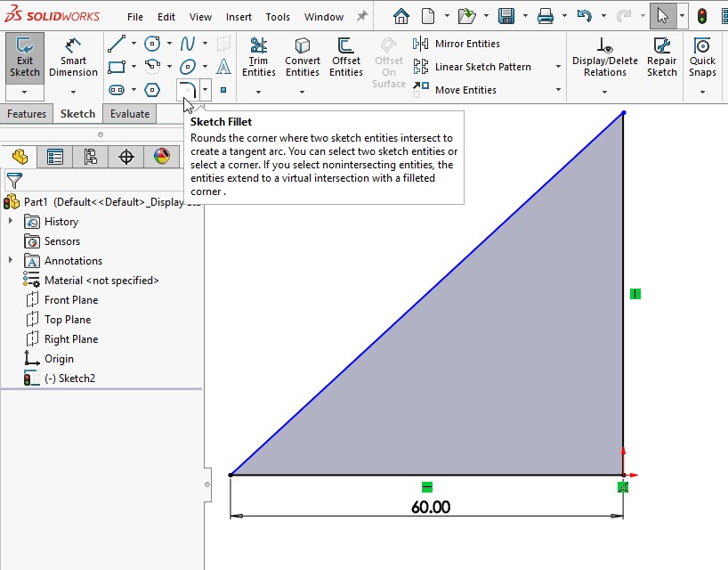The height and width of the screenshot is (570, 728).
Task: Select the Polygon sketch tool
Action: click(152, 90)
